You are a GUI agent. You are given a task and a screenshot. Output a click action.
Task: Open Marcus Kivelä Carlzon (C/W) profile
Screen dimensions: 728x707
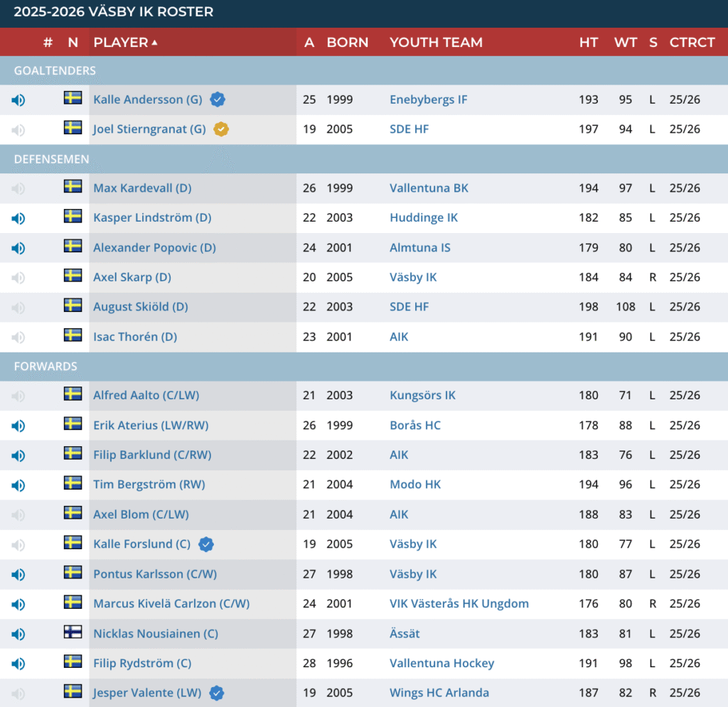pyautogui.click(x=171, y=603)
